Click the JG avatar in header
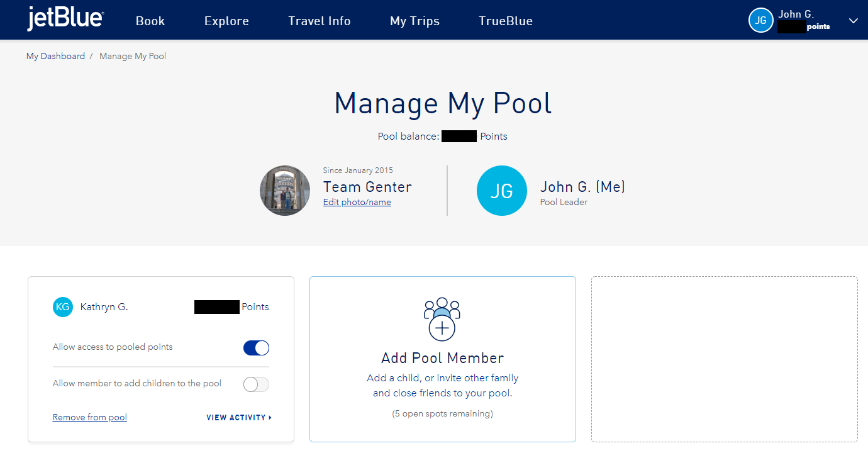868x453 pixels. (x=760, y=20)
